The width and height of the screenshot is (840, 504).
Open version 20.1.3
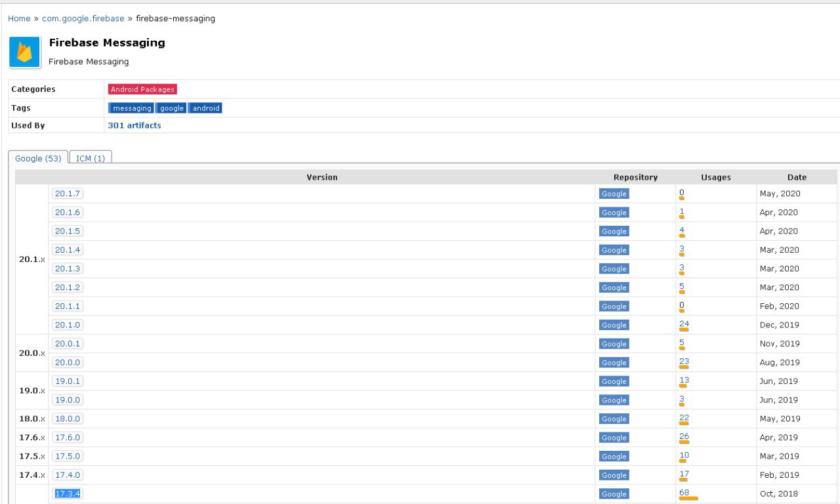pyautogui.click(x=68, y=268)
